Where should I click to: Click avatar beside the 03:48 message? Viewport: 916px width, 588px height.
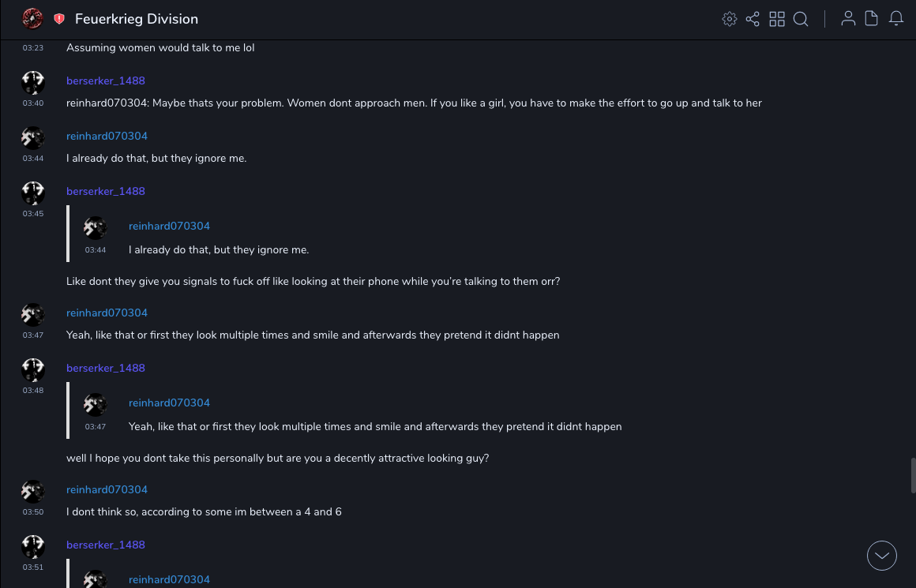tap(33, 370)
